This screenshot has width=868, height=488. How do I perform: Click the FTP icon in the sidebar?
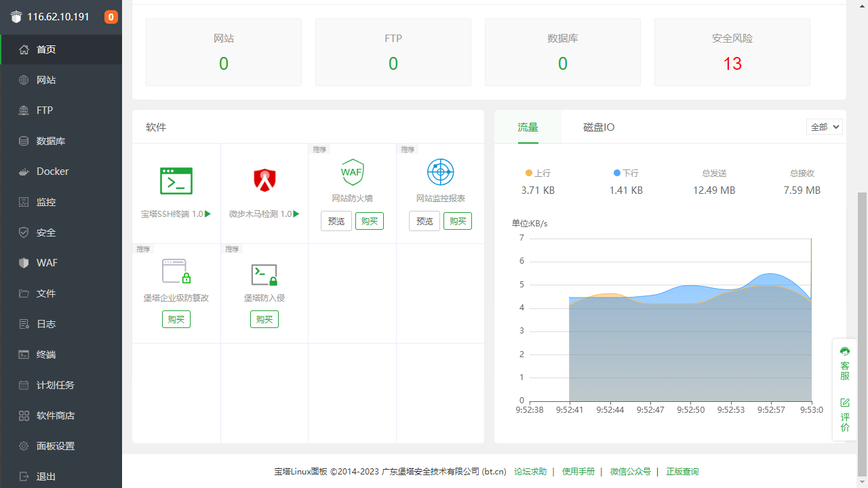24,110
